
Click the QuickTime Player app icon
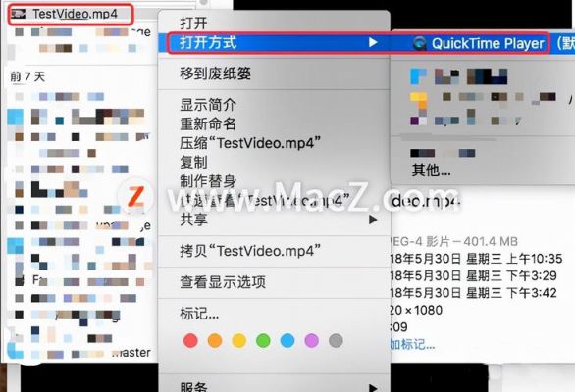(x=419, y=43)
